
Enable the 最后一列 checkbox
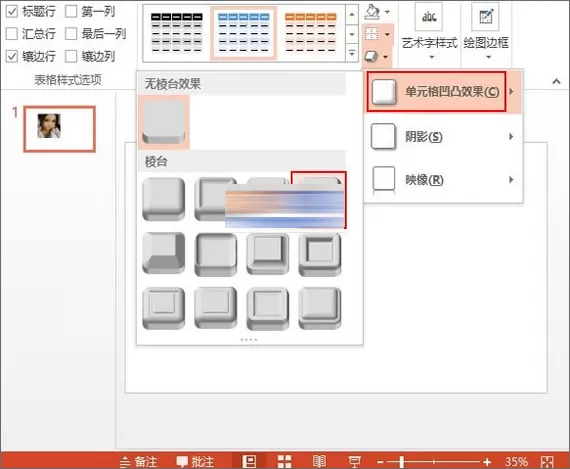click(71, 34)
